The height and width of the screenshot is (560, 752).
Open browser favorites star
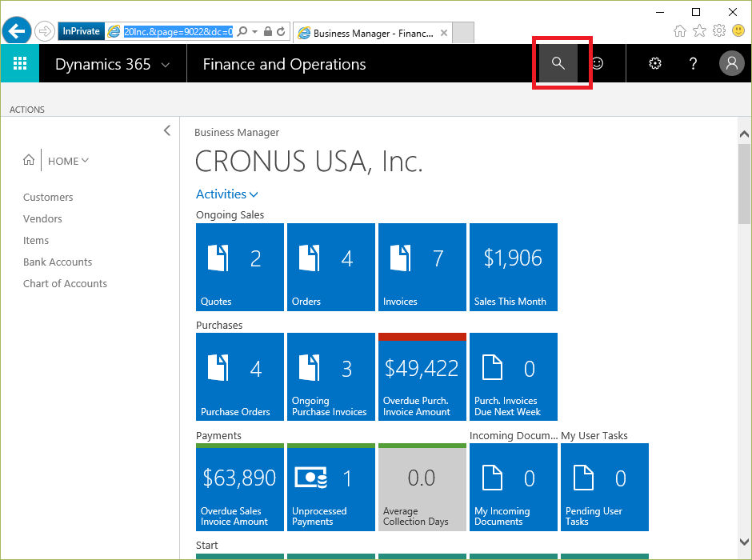pos(700,31)
